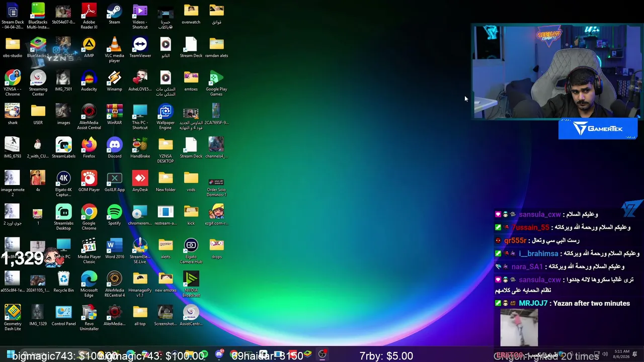Click the Revo Uninstaller icon

coord(89,318)
